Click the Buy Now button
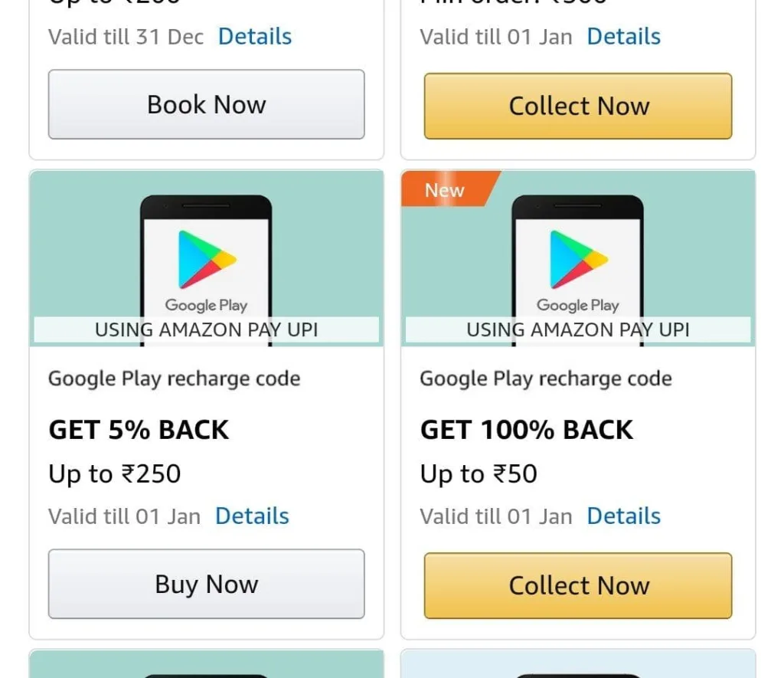The height and width of the screenshot is (678, 784). 206,584
